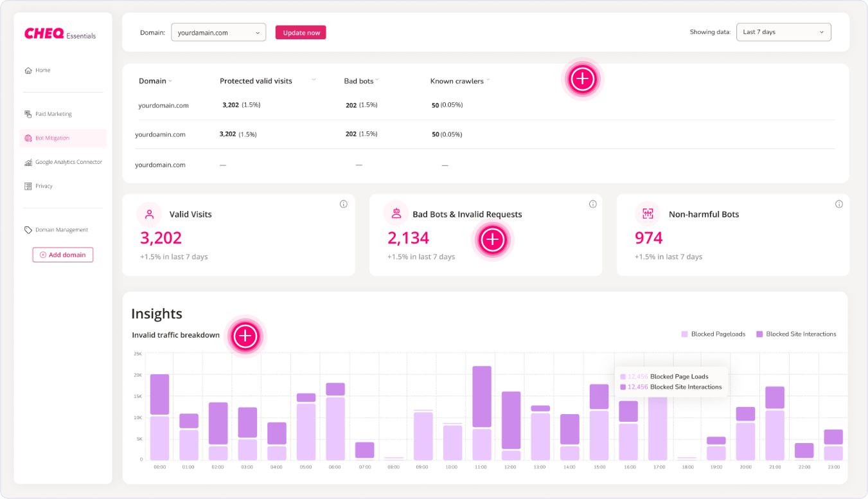Open the Privacy section
The width and height of the screenshot is (868, 499).
coord(42,186)
